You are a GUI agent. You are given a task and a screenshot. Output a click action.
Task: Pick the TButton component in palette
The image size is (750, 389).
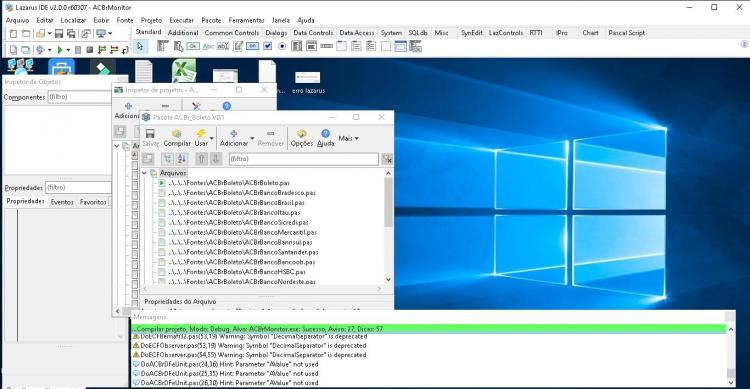coord(193,46)
